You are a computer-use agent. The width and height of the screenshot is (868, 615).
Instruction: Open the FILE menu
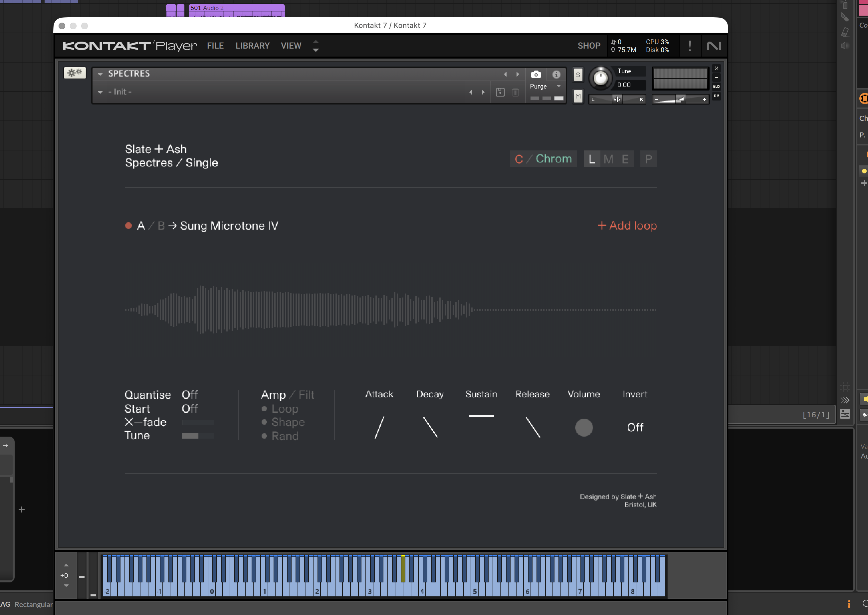215,46
